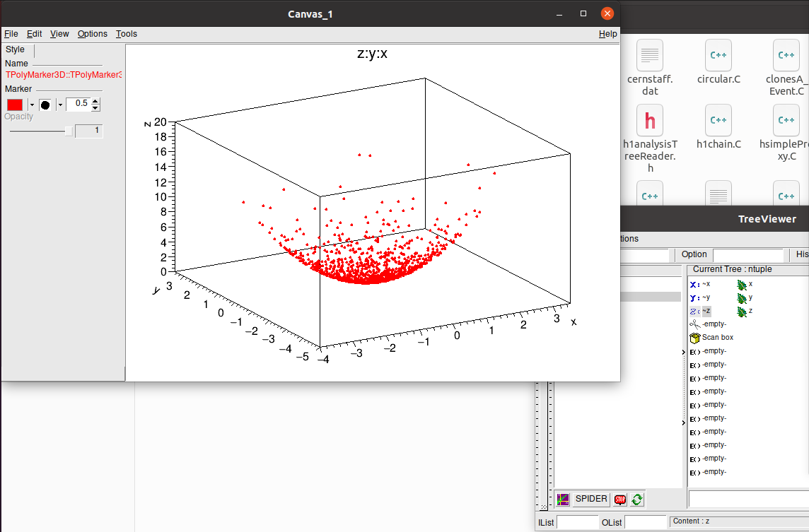809x532 pixels.
Task: Select the circular.C file icon
Action: (x=718, y=55)
